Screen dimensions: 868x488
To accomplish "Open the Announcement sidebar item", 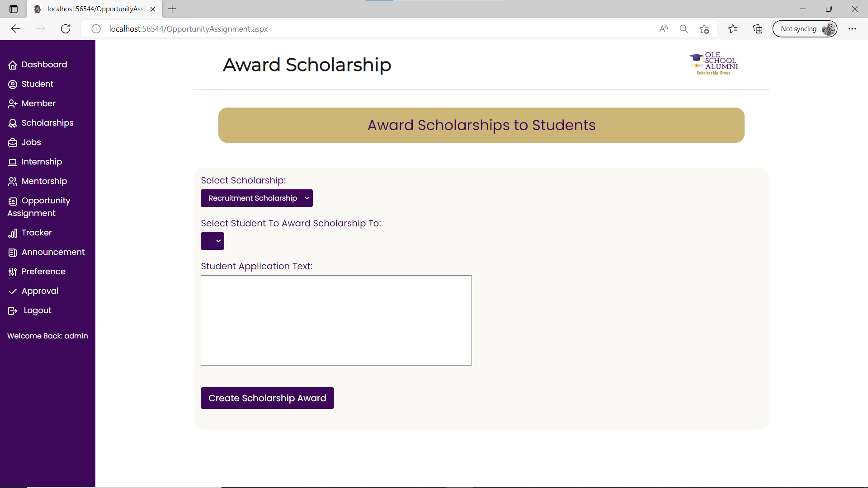I will pyautogui.click(x=53, y=253).
